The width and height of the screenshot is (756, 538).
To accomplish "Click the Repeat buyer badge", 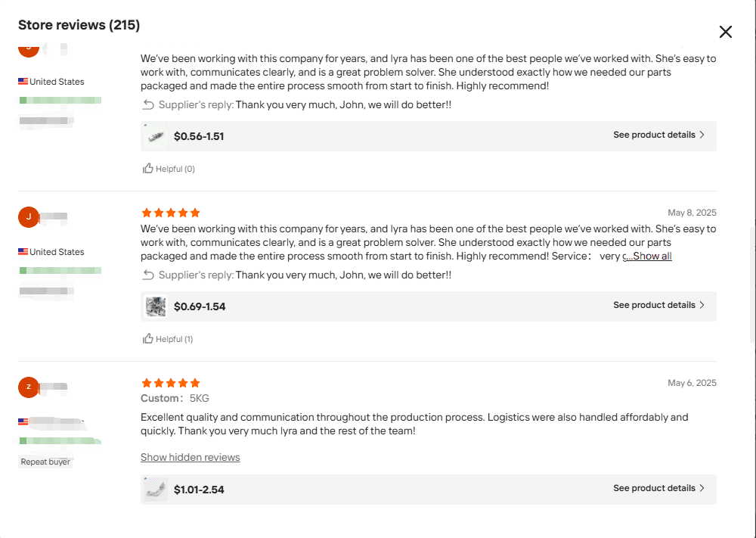I will (x=45, y=462).
